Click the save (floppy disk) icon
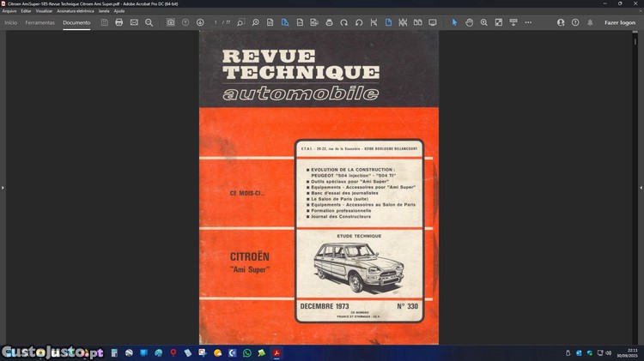The width and height of the screenshot is (644, 361). point(104,22)
